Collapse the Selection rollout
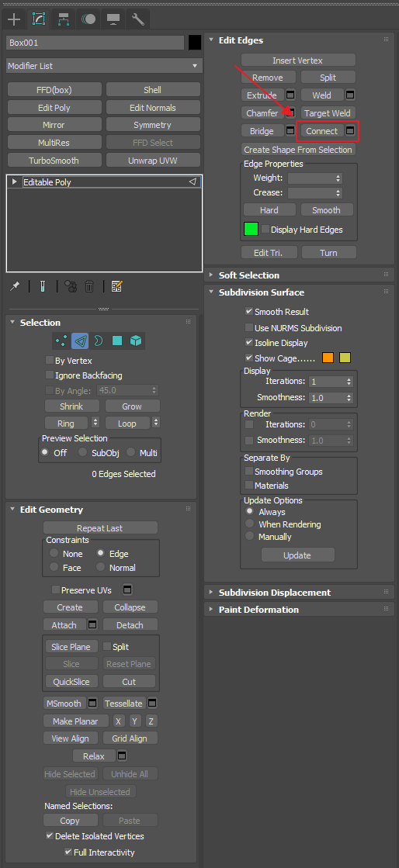 [x=12, y=323]
